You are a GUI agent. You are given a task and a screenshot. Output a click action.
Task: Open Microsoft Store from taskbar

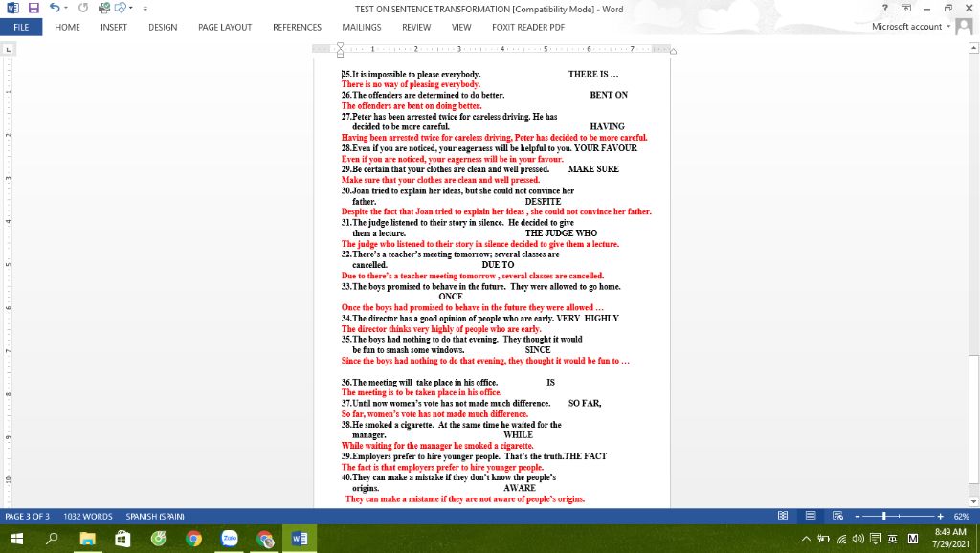point(122,539)
